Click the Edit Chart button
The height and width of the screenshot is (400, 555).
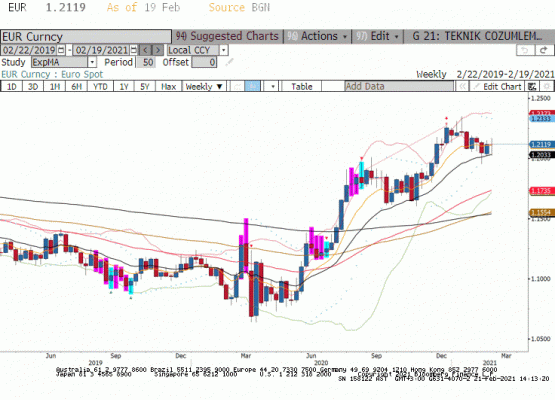[497, 86]
